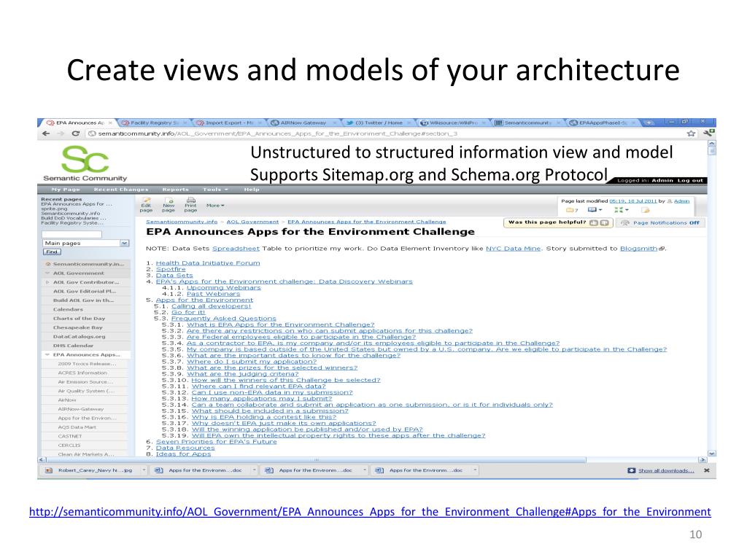Open Recent Changes in navigation bar
This screenshot has width=747, height=560.
(121, 190)
